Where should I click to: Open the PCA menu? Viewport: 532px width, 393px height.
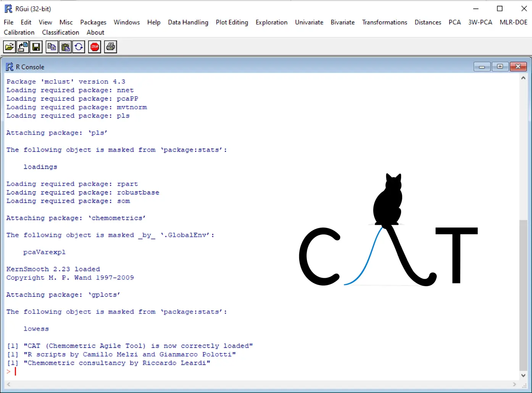455,22
